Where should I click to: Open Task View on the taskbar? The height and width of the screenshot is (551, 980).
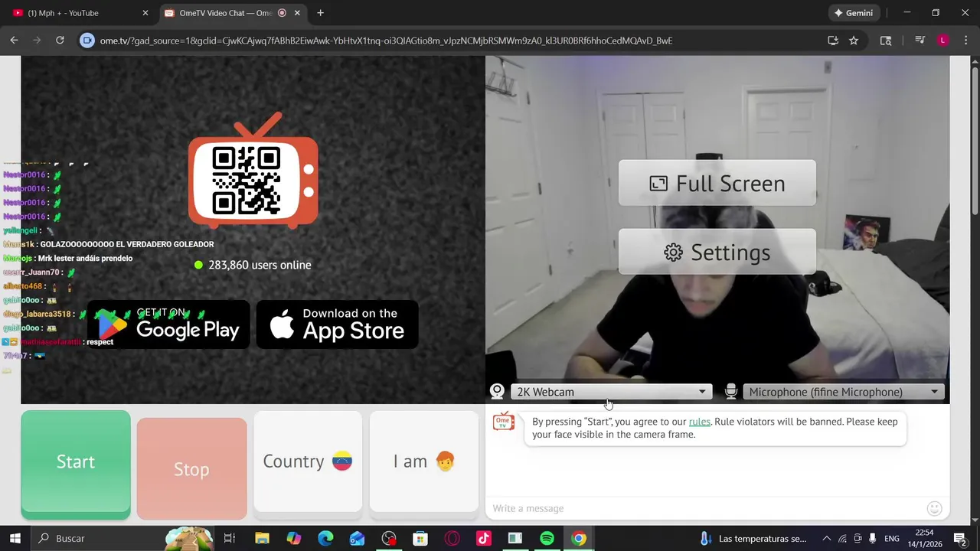click(229, 538)
